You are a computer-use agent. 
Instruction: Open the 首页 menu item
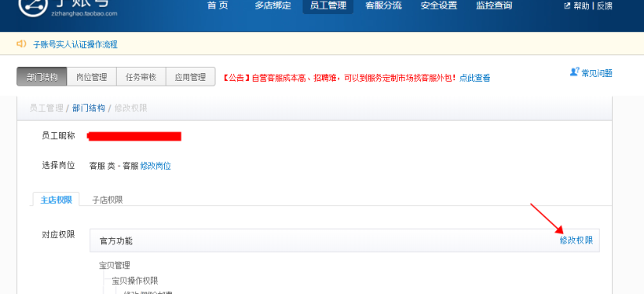[218, 6]
